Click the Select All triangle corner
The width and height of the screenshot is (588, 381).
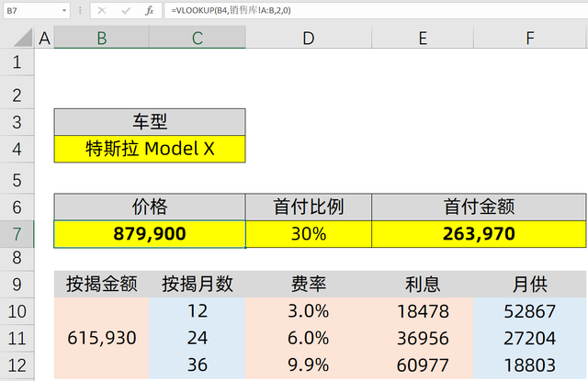pos(22,38)
